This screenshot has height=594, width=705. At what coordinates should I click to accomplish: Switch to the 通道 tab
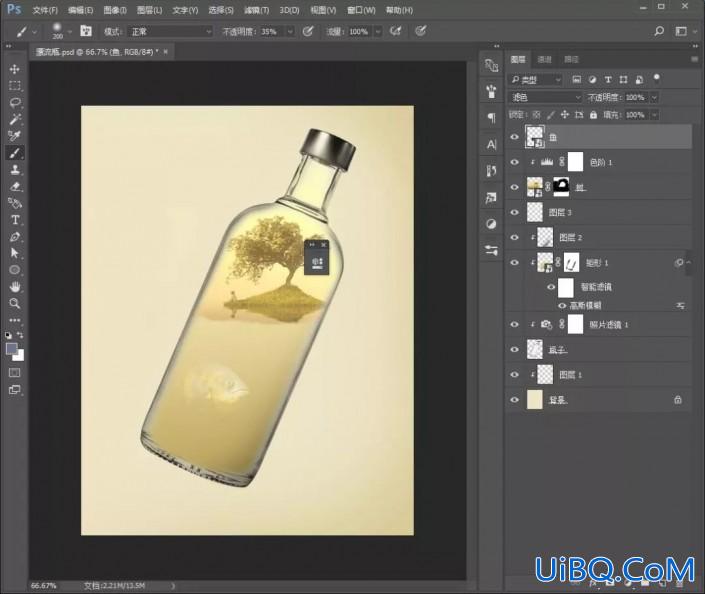544,59
